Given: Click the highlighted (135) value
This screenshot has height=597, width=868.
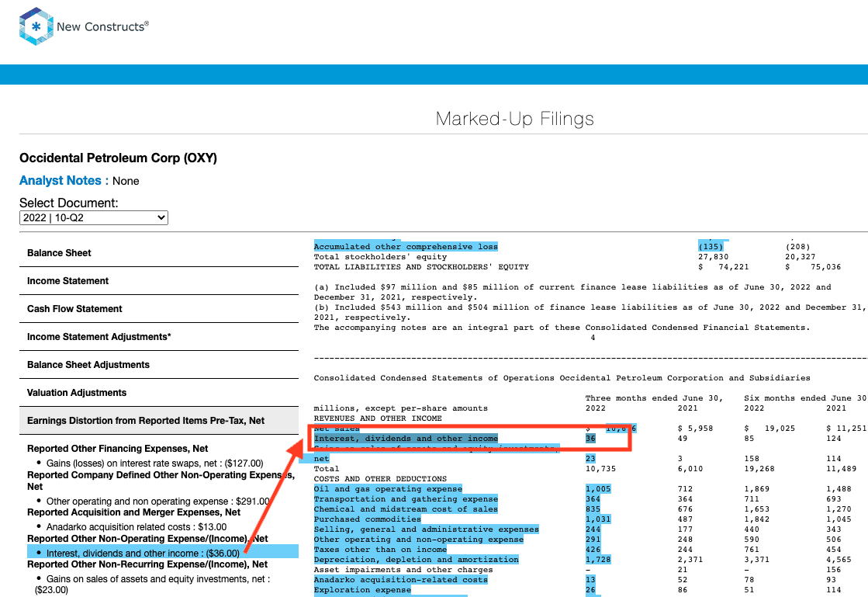Looking at the screenshot, I should click(x=711, y=247).
